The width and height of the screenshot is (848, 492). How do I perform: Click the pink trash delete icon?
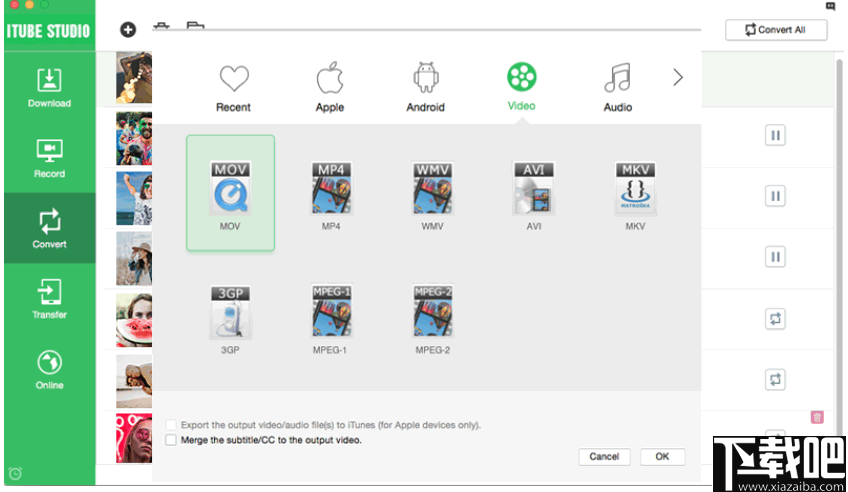pos(817,417)
